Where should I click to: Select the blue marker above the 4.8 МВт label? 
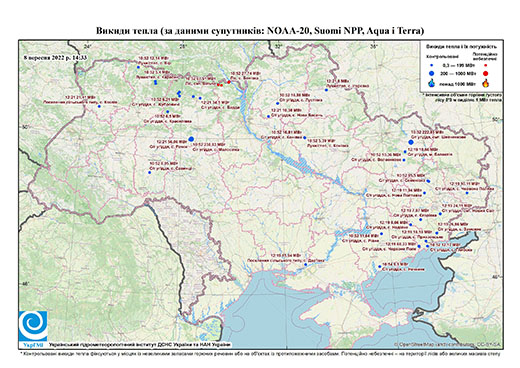point(168,111)
